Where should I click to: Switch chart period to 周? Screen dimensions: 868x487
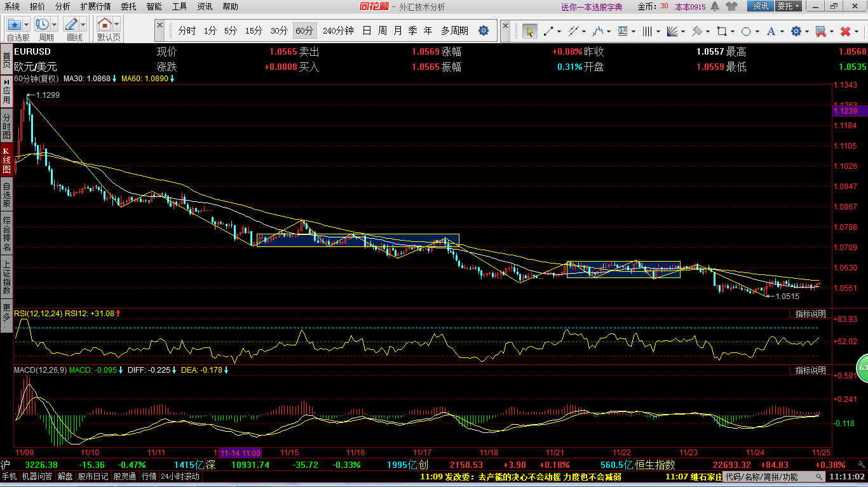(382, 30)
